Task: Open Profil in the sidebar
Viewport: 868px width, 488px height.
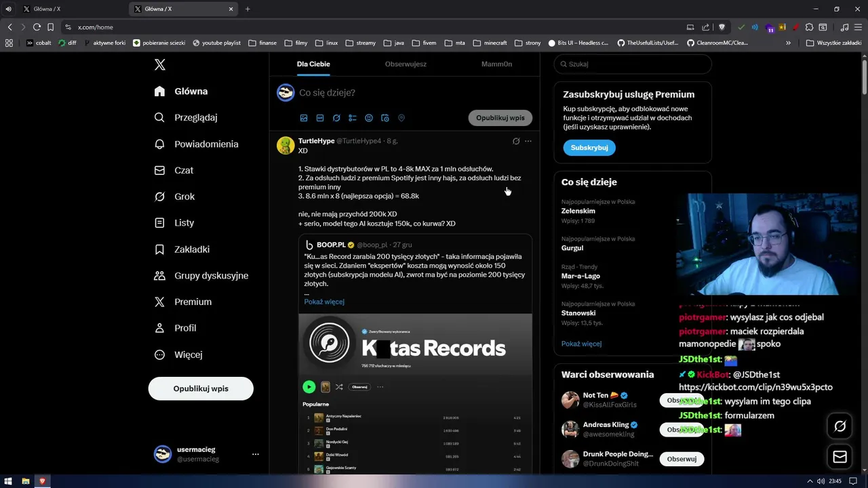Action: (175, 328)
